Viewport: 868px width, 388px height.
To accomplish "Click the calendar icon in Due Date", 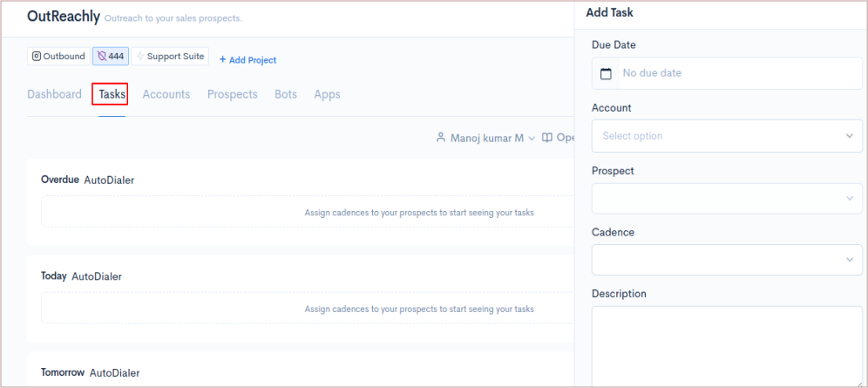I will [606, 74].
